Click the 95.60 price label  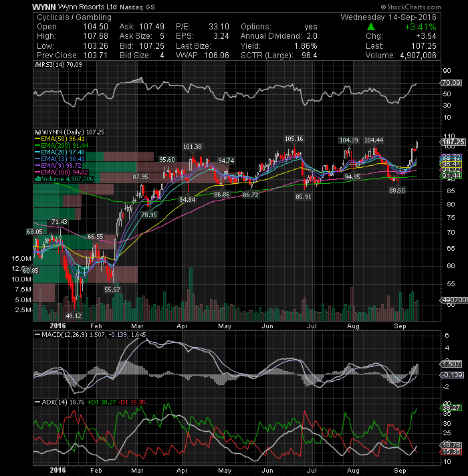click(x=167, y=160)
